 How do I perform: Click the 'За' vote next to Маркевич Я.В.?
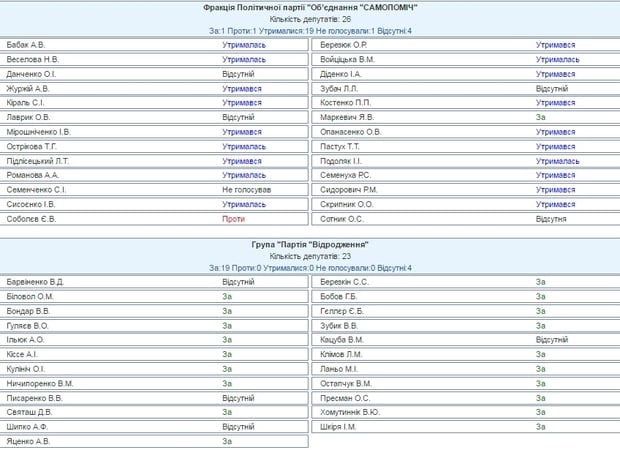[540, 117]
